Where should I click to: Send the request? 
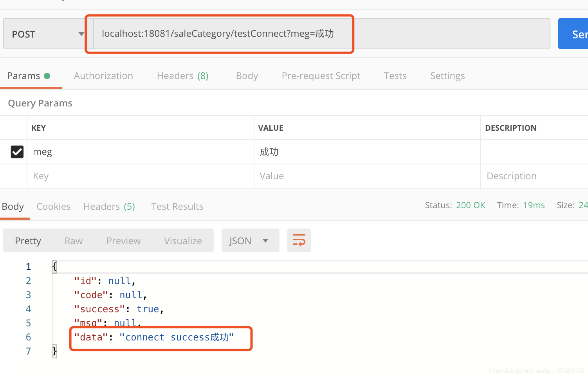pos(573,34)
